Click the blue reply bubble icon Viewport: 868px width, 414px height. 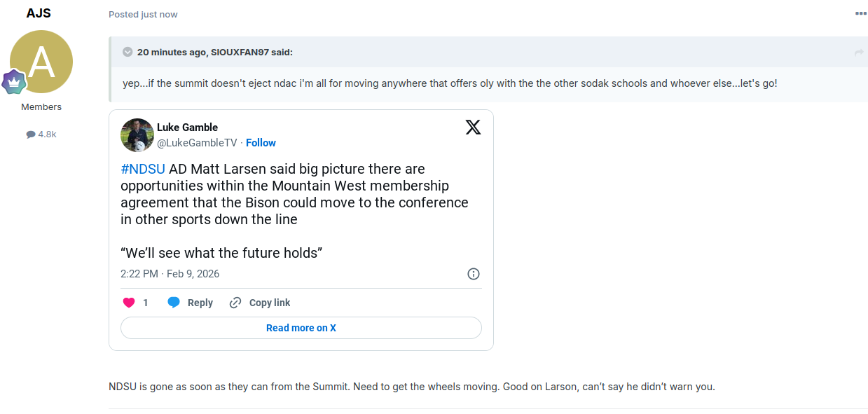tap(174, 303)
